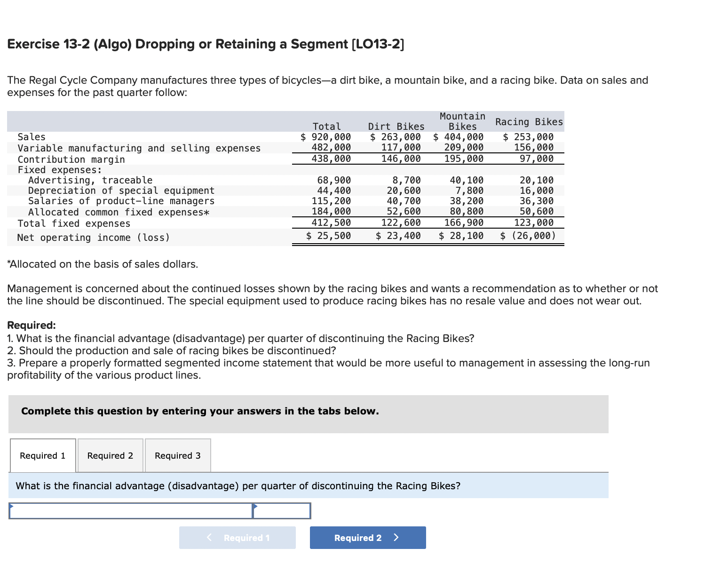The height and width of the screenshot is (588, 713).
Task: Select the Required 1 tab
Action: click(x=42, y=455)
